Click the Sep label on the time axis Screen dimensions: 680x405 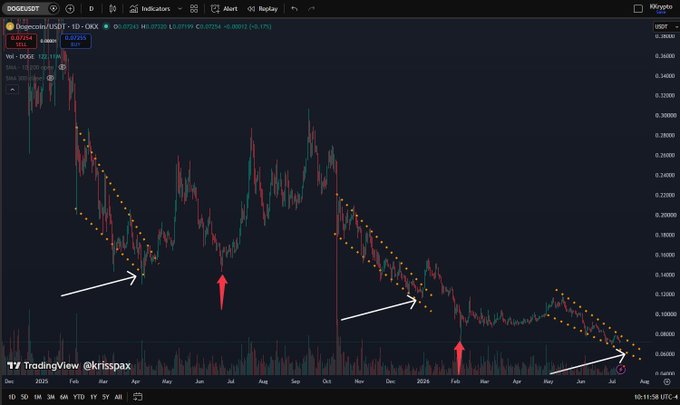[x=295, y=382]
